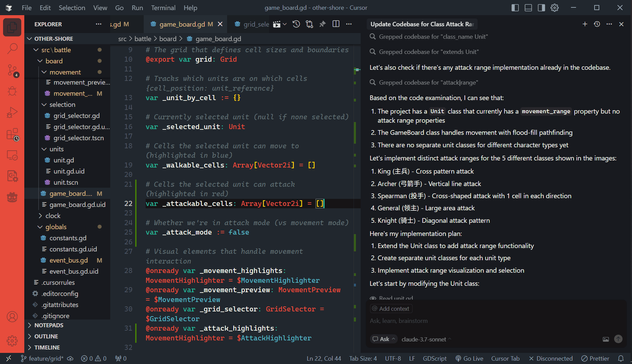Open remote window indicator in status bar
This screenshot has height=364, width=632.
pos(8,358)
